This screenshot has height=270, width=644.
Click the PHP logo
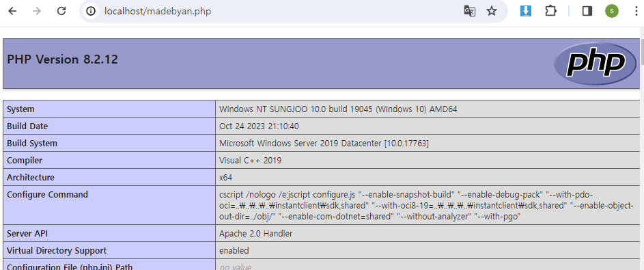point(595,64)
